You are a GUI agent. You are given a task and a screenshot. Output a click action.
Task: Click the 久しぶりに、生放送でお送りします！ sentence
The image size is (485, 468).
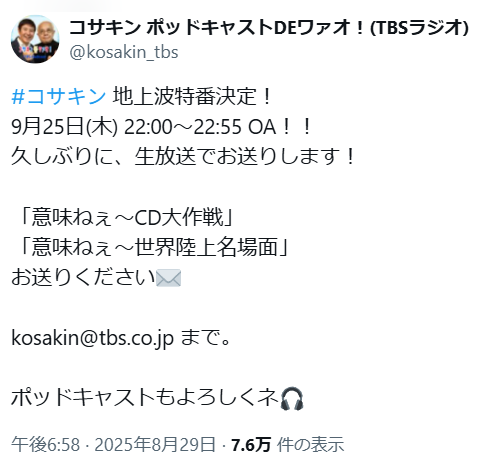[183, 156]
